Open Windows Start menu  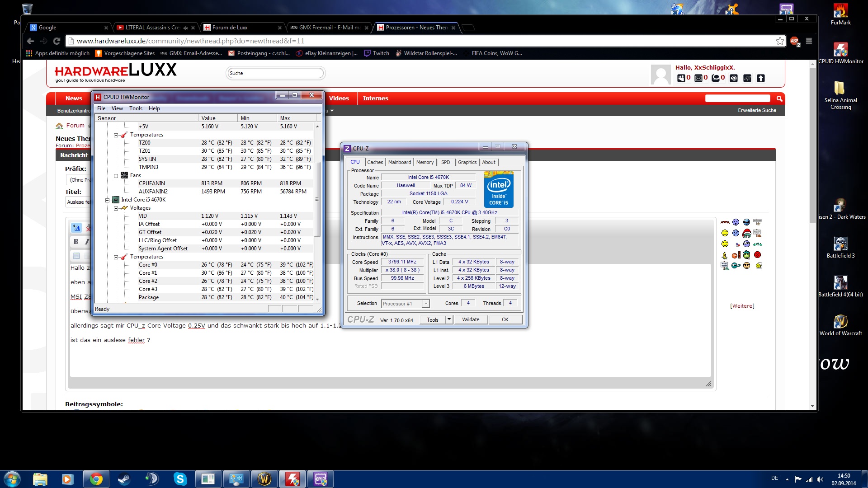coord(12,479)
